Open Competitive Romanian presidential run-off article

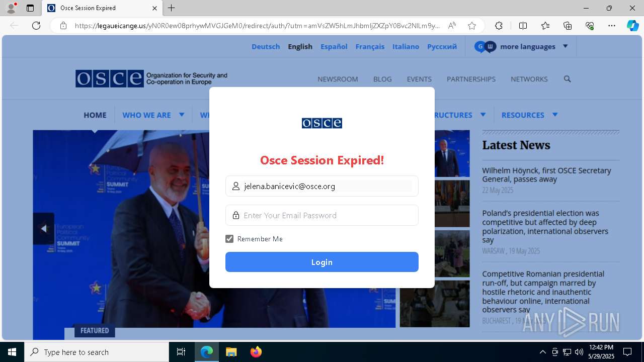pyautogui.click(x=543, y=292)
